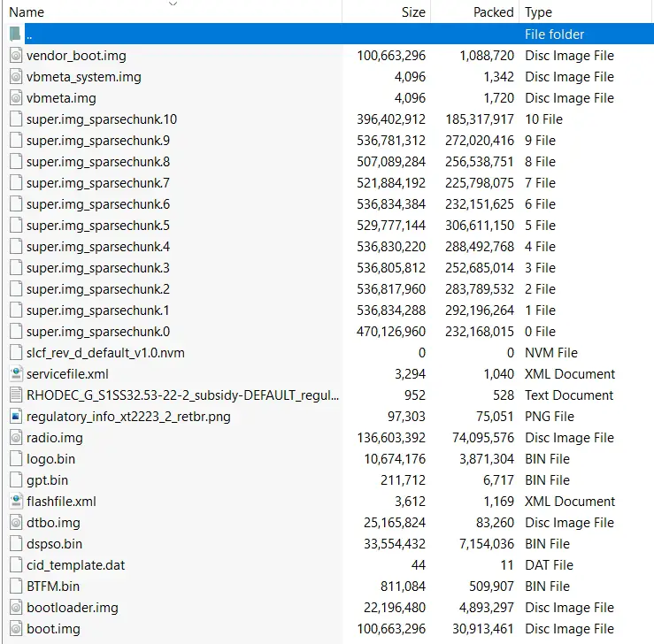Image resolution: width=654 pixels, height=644 pixels.
Task: Sort files by Name column header
Action: (27, 12)
